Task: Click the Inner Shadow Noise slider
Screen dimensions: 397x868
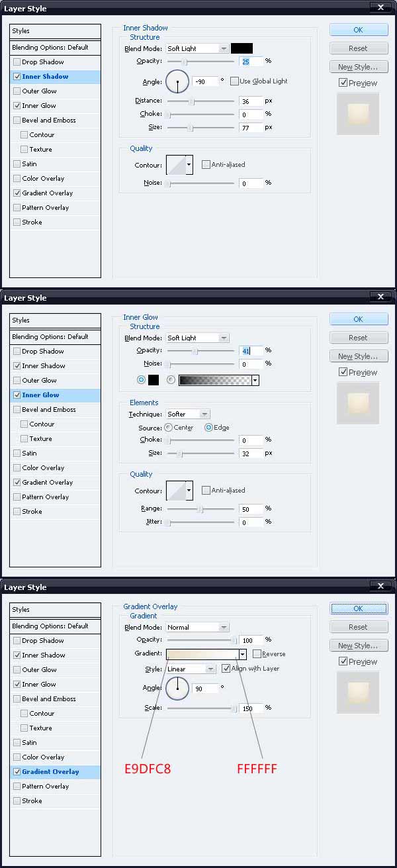Action: (x=200, y=183)
